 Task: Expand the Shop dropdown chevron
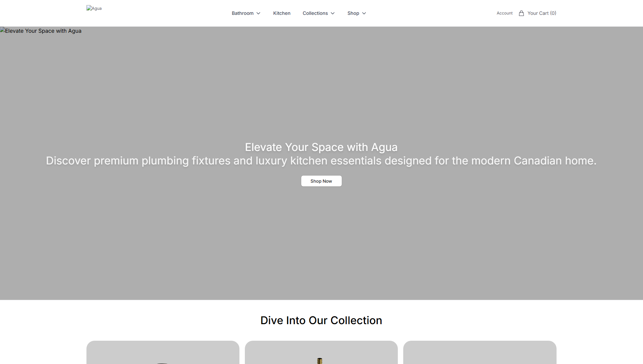point(364,13)
